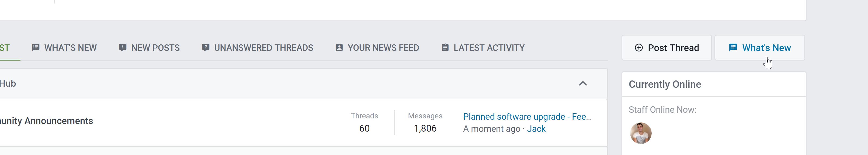
Task: Click the Currently Online heading
Action: click(665, 84)
